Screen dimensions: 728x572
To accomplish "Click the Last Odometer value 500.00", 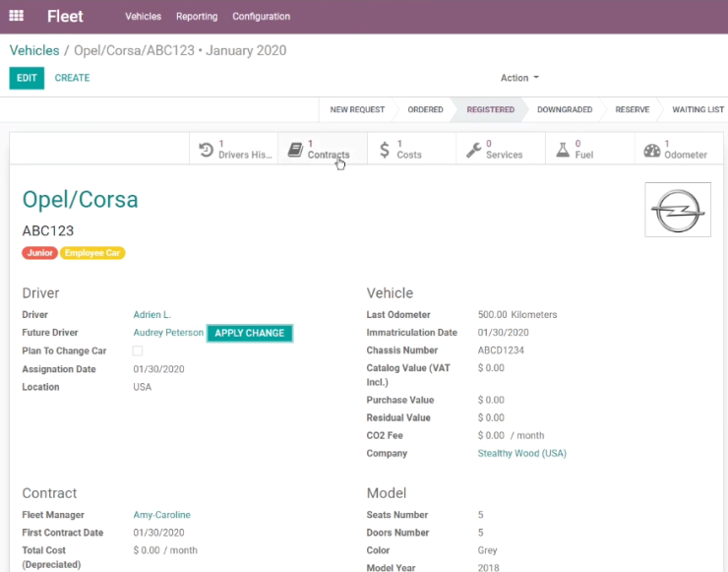I will pos(492,315).
